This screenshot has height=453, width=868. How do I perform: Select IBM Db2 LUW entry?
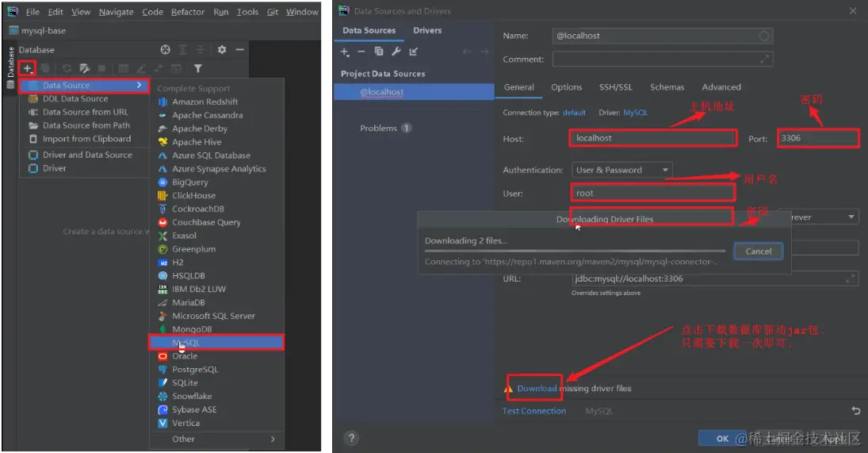click(216, 289)
